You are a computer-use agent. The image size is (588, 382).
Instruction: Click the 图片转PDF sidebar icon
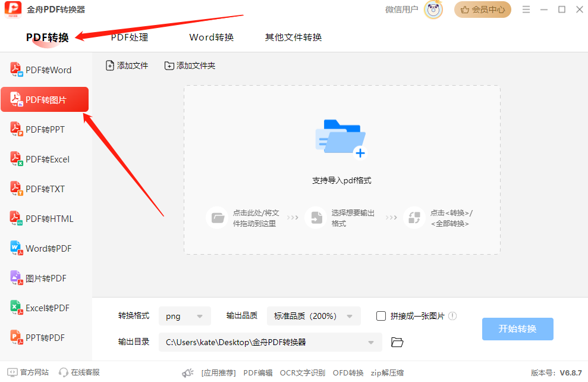click(x=15, y=278)
